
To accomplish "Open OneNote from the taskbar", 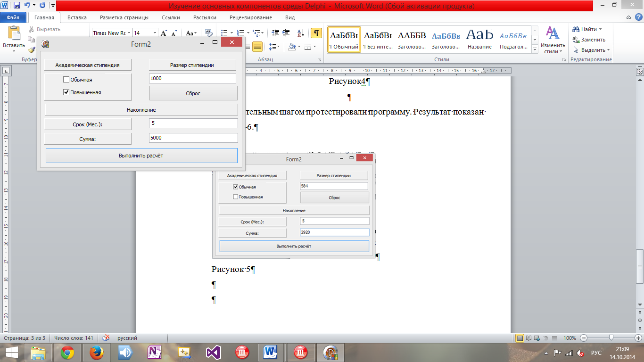I will (155, 353).
